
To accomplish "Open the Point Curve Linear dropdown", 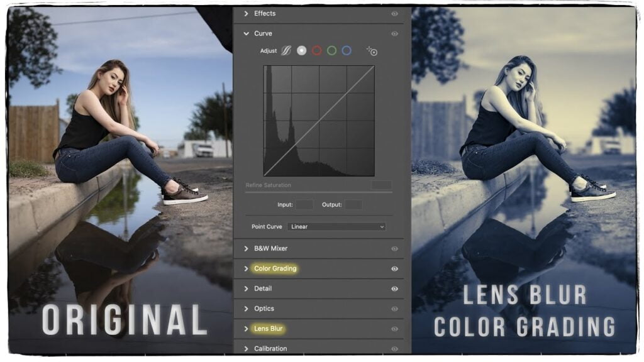I will (x=335, y=226).
